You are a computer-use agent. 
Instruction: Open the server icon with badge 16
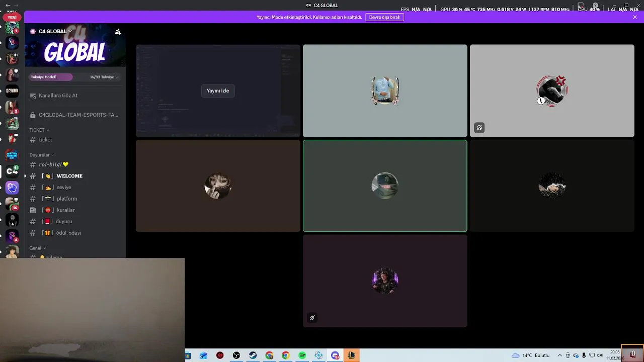click(12, 204)
